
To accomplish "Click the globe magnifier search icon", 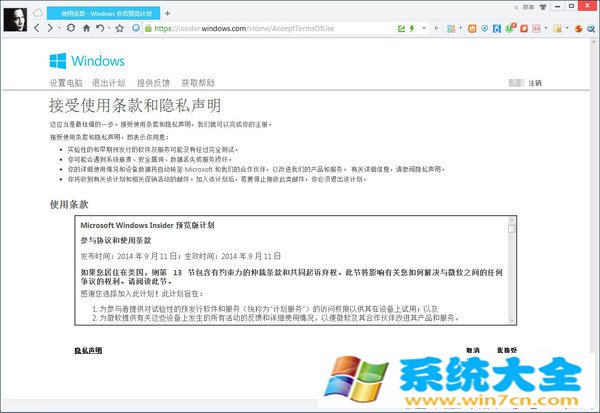I will (x=591, y=29).
